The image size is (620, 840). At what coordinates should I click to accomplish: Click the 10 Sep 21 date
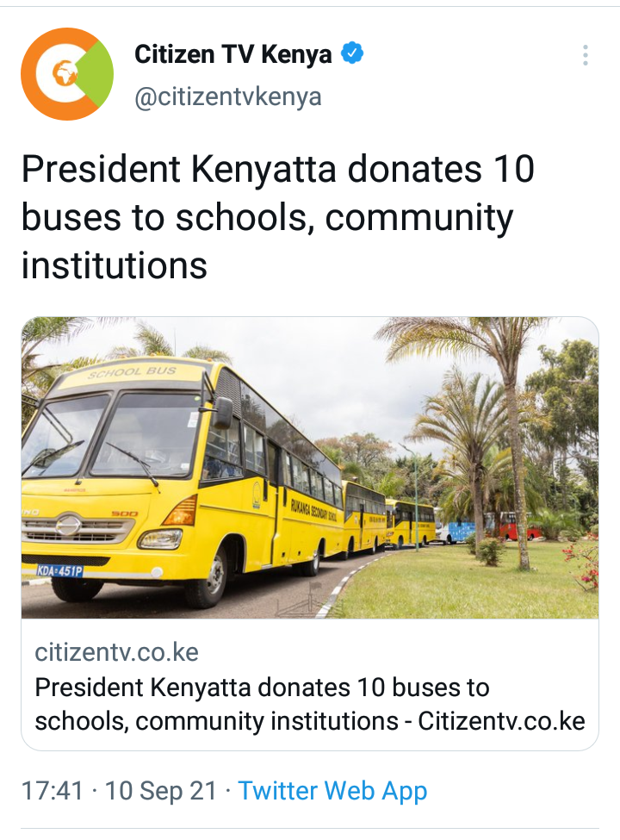coord(161,791)
